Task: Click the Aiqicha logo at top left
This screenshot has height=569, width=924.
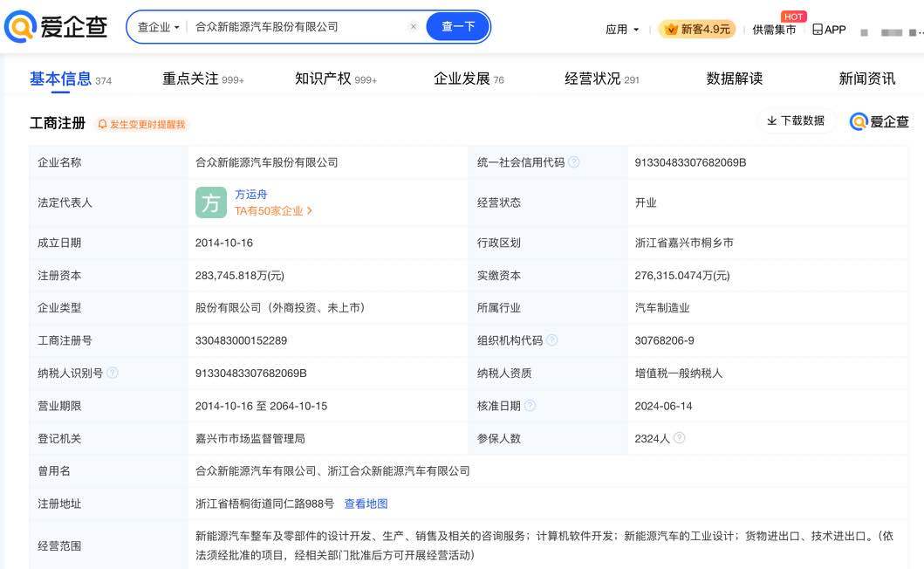Action: click(x=57, y=27)
